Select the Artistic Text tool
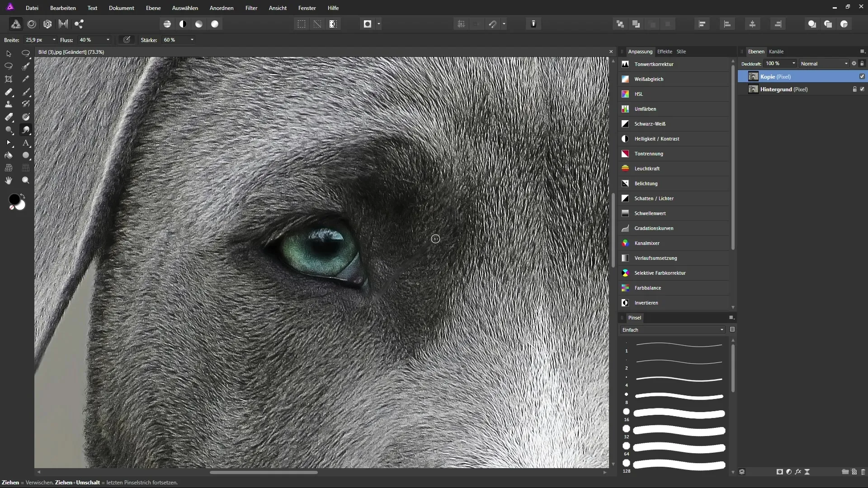The height and width of the screenshot is (488, 868). tap(26, 143)
